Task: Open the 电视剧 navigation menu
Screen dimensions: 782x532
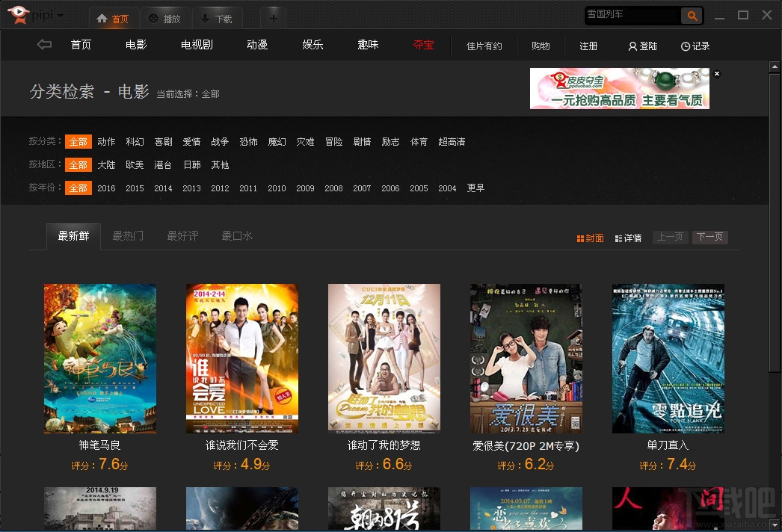Action: click(x=197, y=45)
